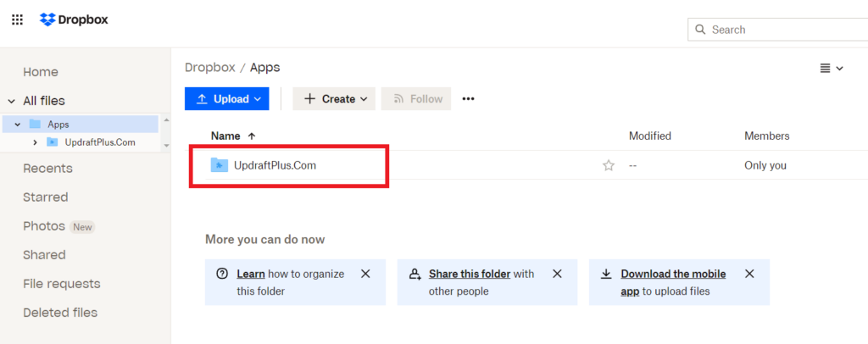Image resolution: width=868 pixels, height=344 pixels.
Task: Click the Follow button
Action: pos(416,98)
